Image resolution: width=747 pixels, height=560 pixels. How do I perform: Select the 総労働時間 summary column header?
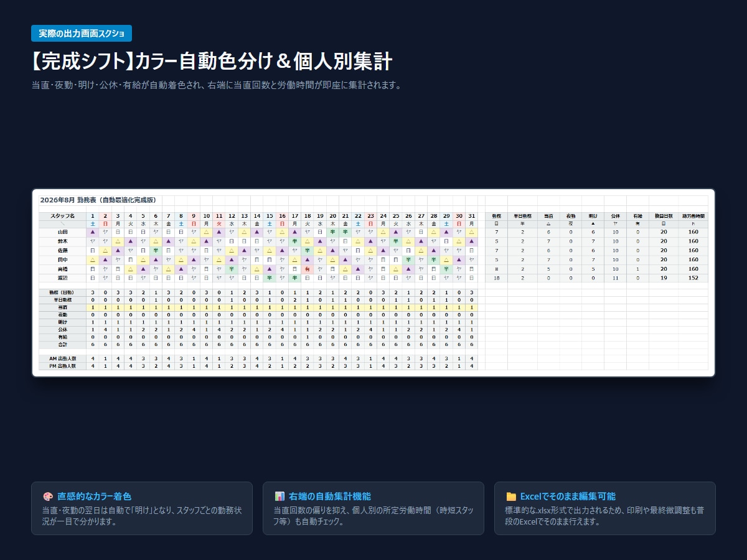693,215
